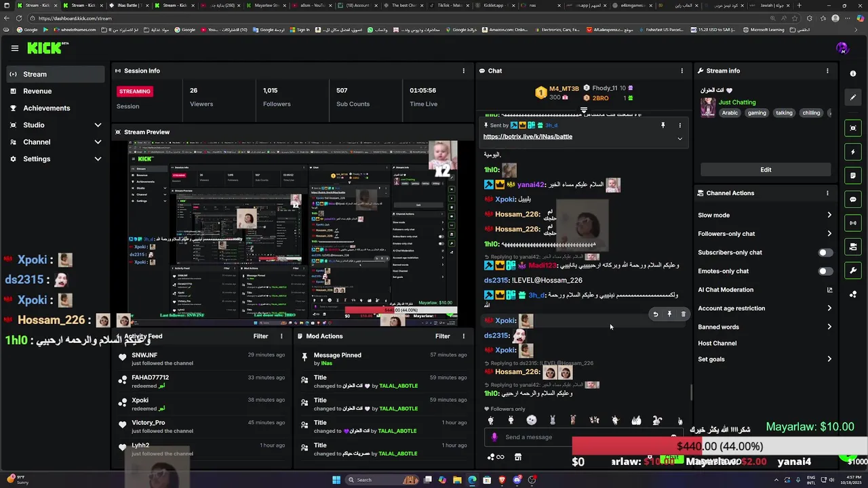Viewport: 868px width, 488px height.
Task: Open pinned message three-dot menu
Action: click(679, 125)
